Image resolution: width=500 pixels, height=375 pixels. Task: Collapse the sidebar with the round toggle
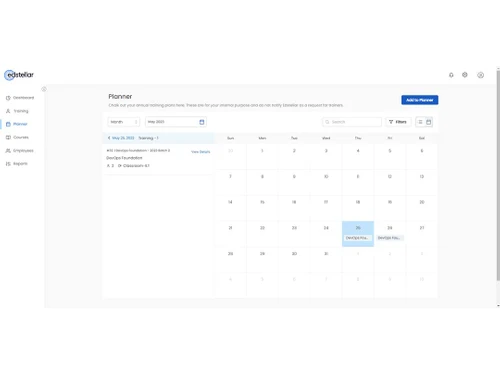[44, 89]
